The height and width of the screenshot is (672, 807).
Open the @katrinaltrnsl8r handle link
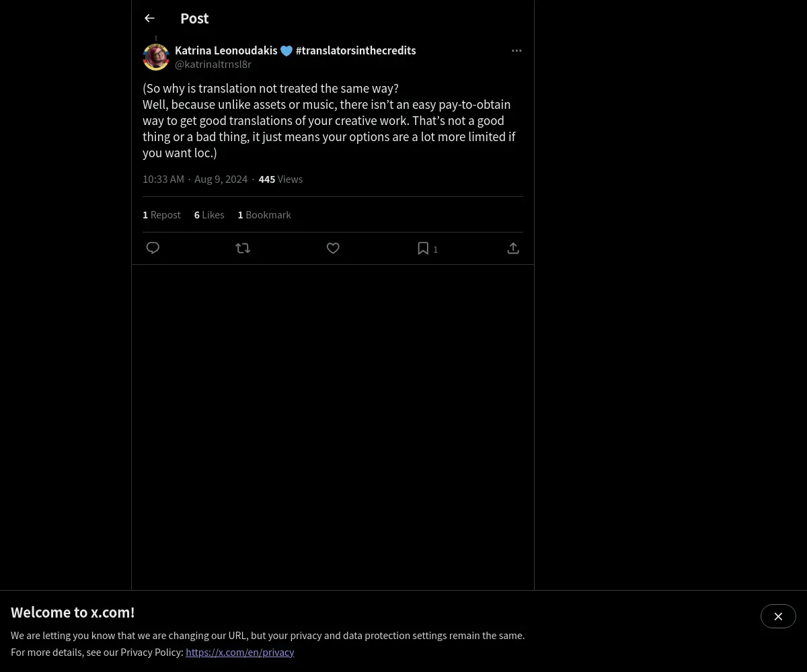pos(213,64)
